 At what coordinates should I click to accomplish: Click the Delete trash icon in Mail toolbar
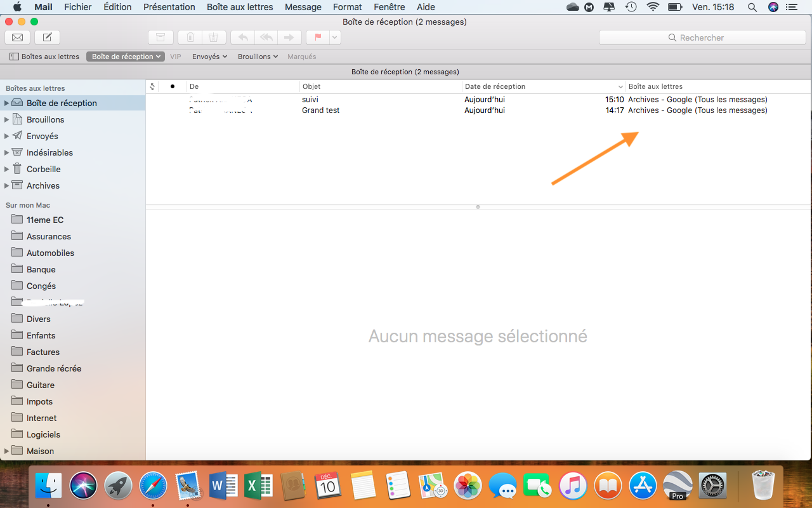click(x=190, y=37)
